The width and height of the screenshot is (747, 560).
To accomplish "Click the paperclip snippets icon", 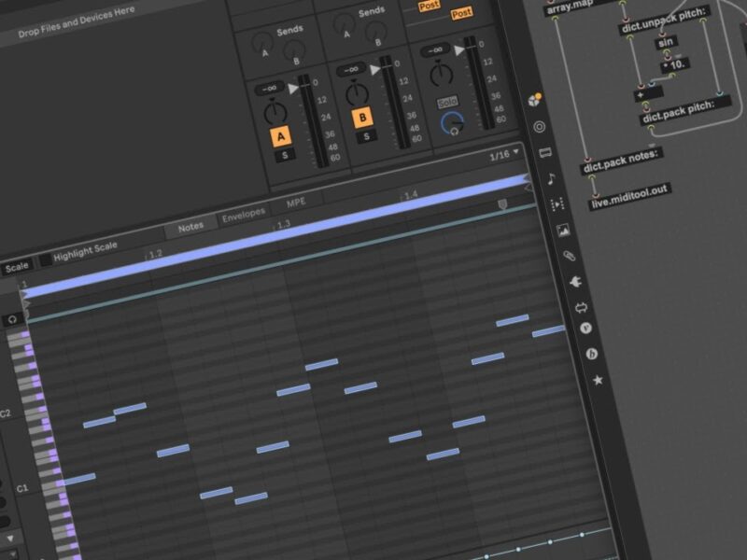I will click(569, 255).
